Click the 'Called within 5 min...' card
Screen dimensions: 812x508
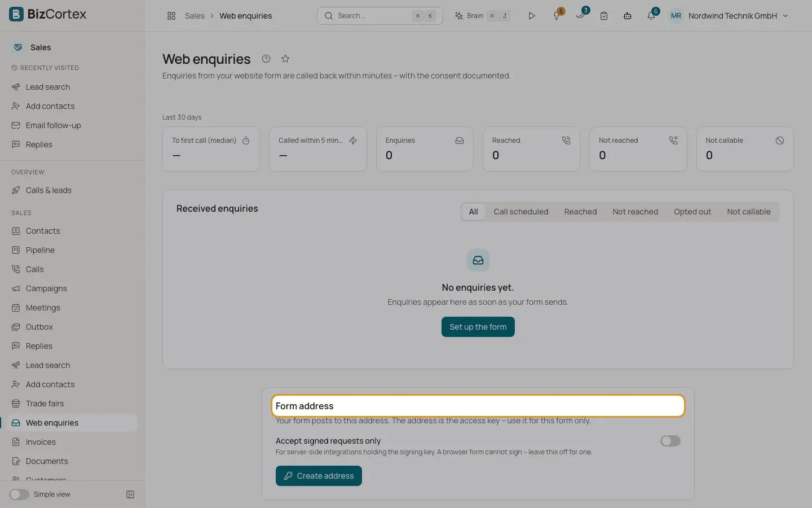point(318,149)
